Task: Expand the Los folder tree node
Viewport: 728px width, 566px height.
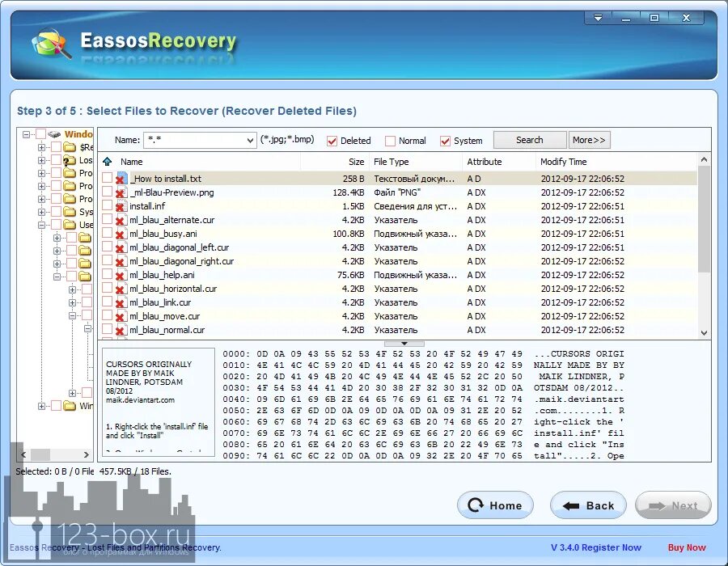Action: (x=41, y=161)
